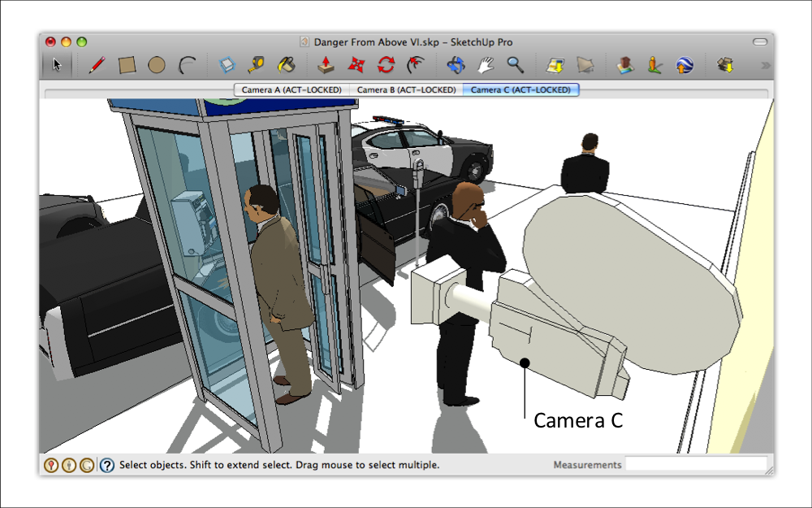Open the Instructor help question-mark icon
The image size is (812, 508).
pos(107,466)
